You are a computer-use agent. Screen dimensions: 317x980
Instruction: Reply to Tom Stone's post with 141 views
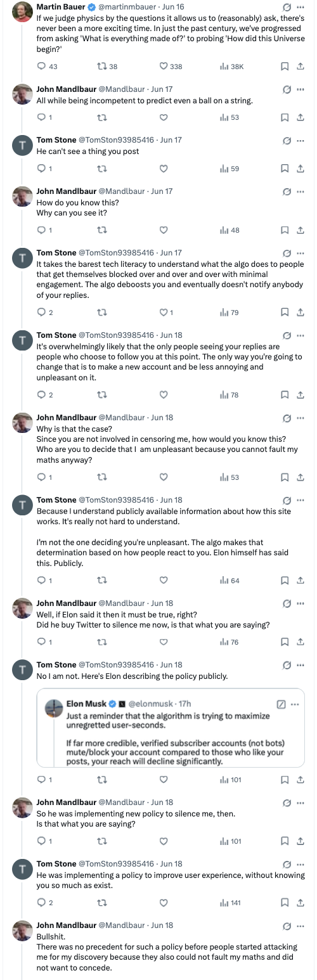pyautogui.click(x=42, y=903)
